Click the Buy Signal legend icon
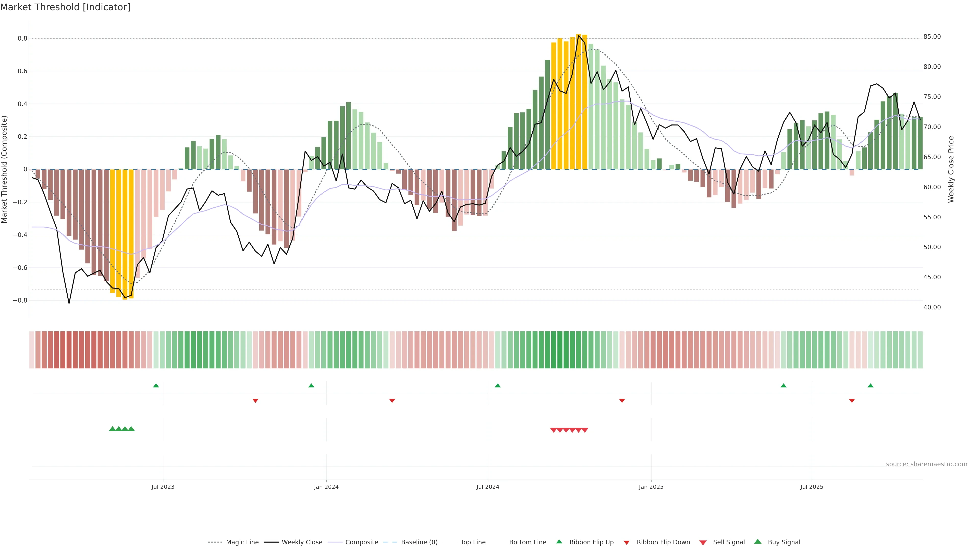 coord(757,542)
